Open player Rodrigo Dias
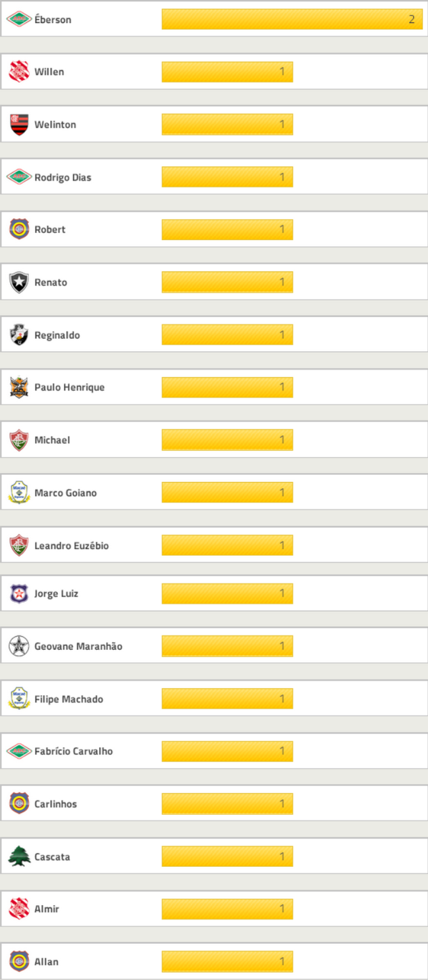 tap(63, 178)
